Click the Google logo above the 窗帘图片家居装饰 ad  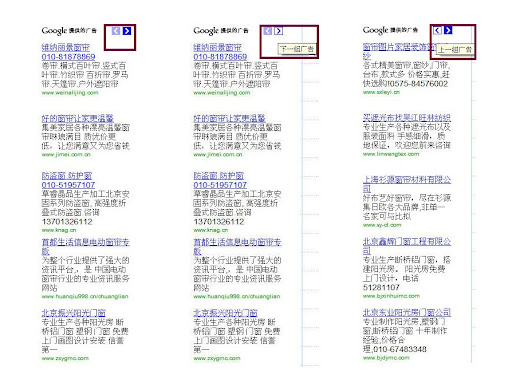[375, 30]
